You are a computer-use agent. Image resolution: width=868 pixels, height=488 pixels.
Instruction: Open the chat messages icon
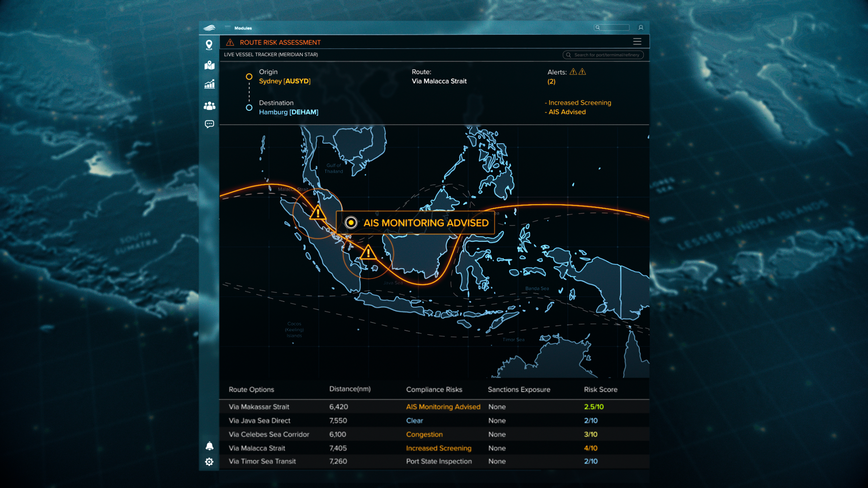[x=209, y=124]
